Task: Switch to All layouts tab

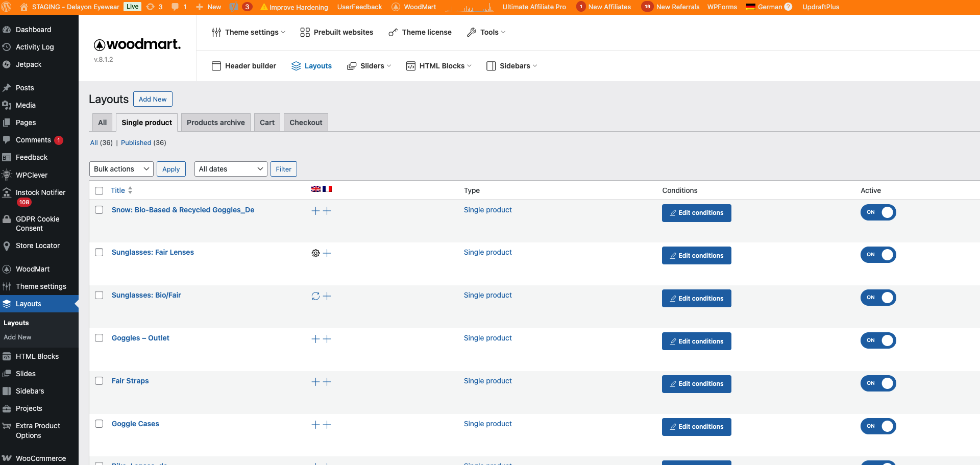Action: (x=102, y=123)
